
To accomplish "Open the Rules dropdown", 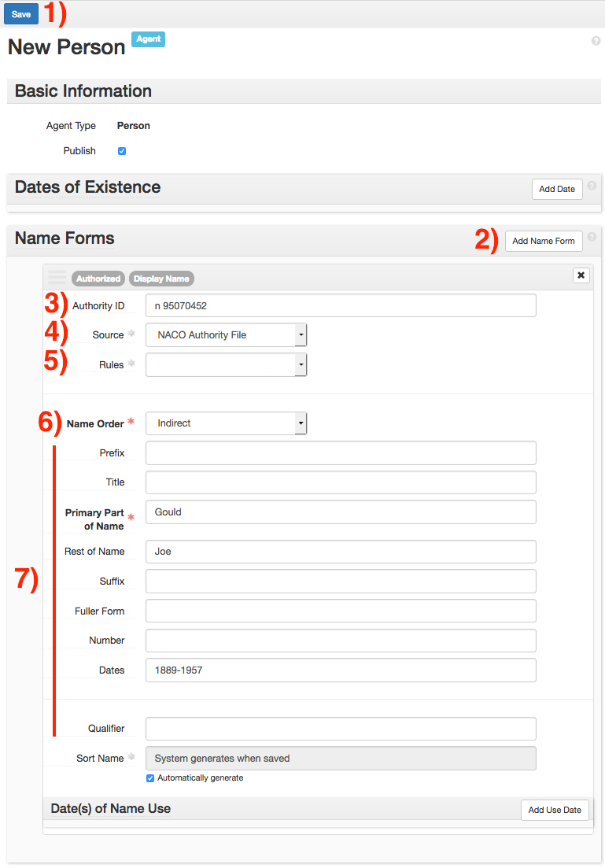I will (226, 365).
